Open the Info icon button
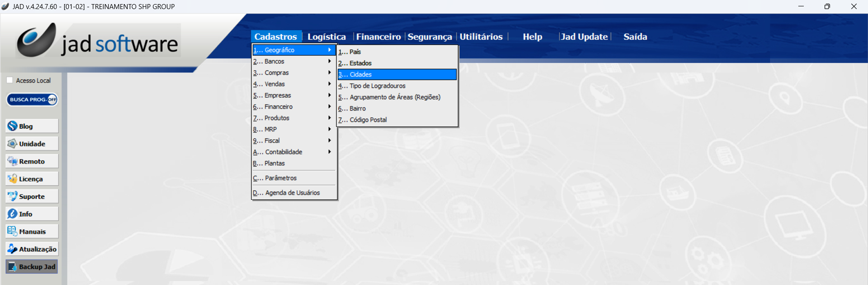Viewport: 868px width, 285px height. [x=13, y=214]
